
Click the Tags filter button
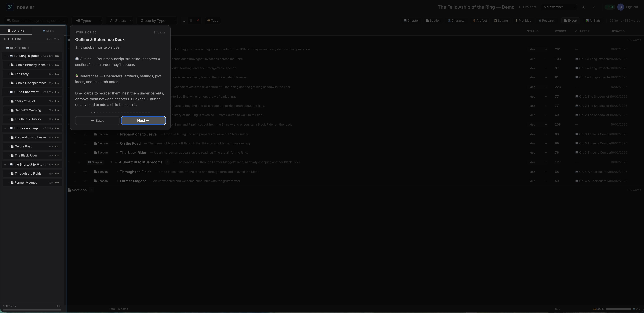pyautogui.click(x=212, y=21)
